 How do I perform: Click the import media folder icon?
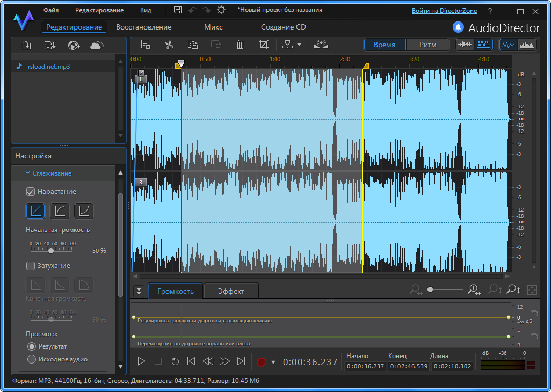tap(26, 46)
